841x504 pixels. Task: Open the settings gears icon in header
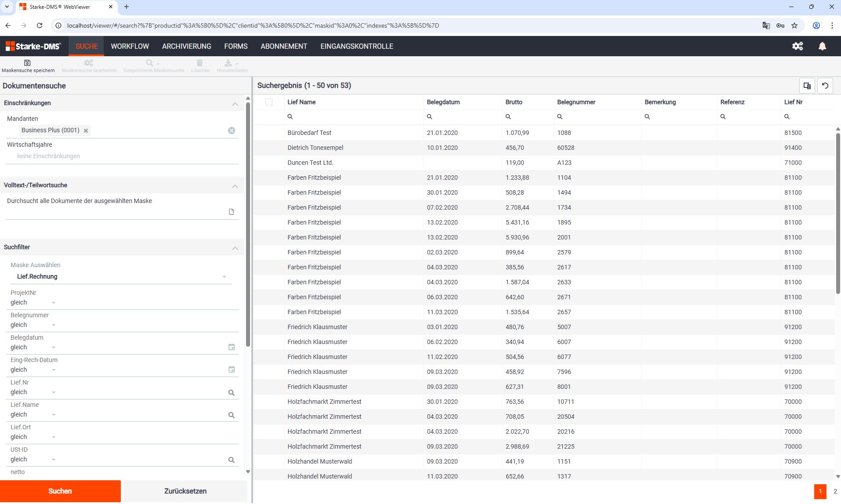[797, 46]
